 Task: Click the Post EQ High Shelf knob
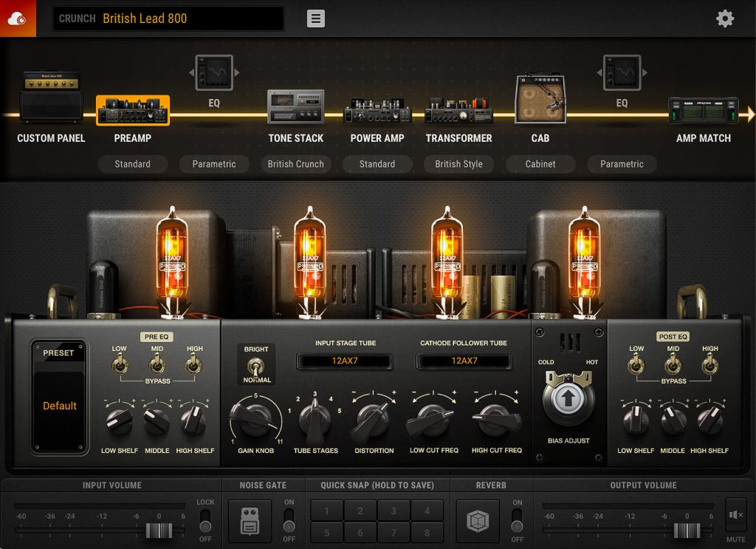coord(709,420)
